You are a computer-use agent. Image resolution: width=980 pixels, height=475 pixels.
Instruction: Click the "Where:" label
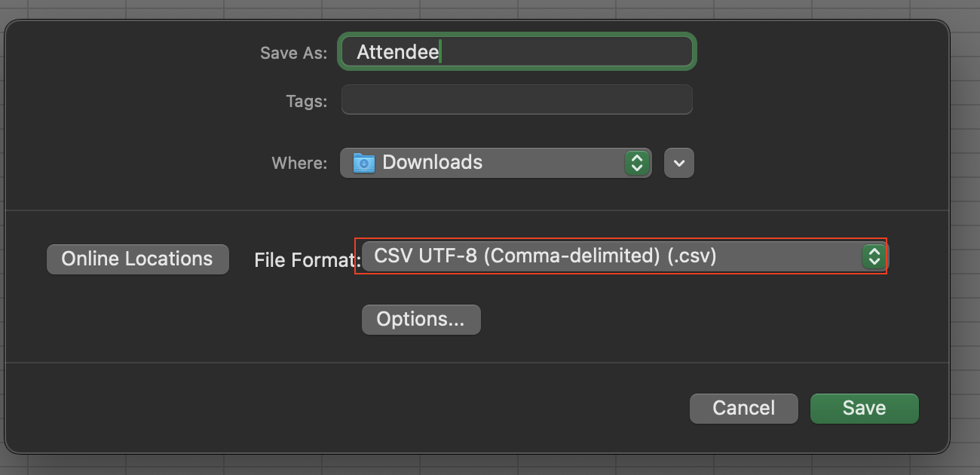coord(299,163)
